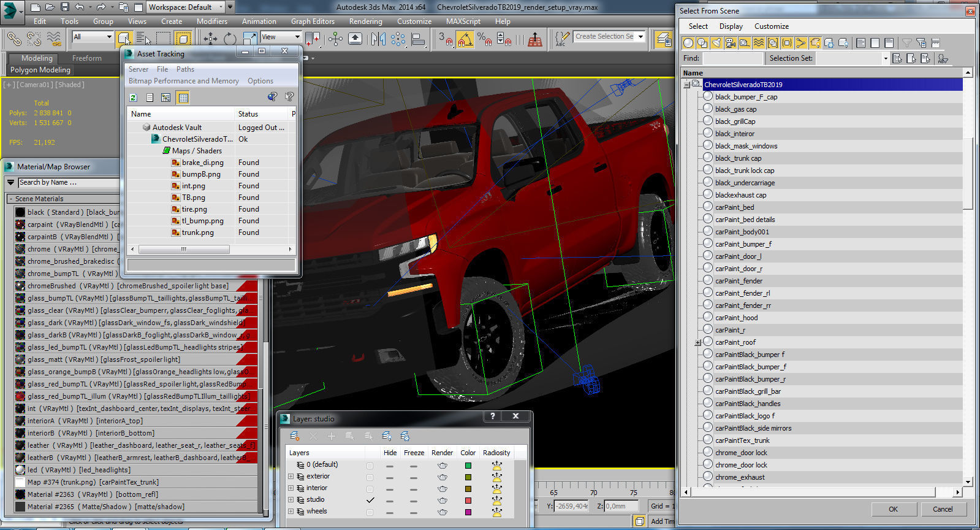Click the Status column header in Asset Tracking

click(261, 114)
